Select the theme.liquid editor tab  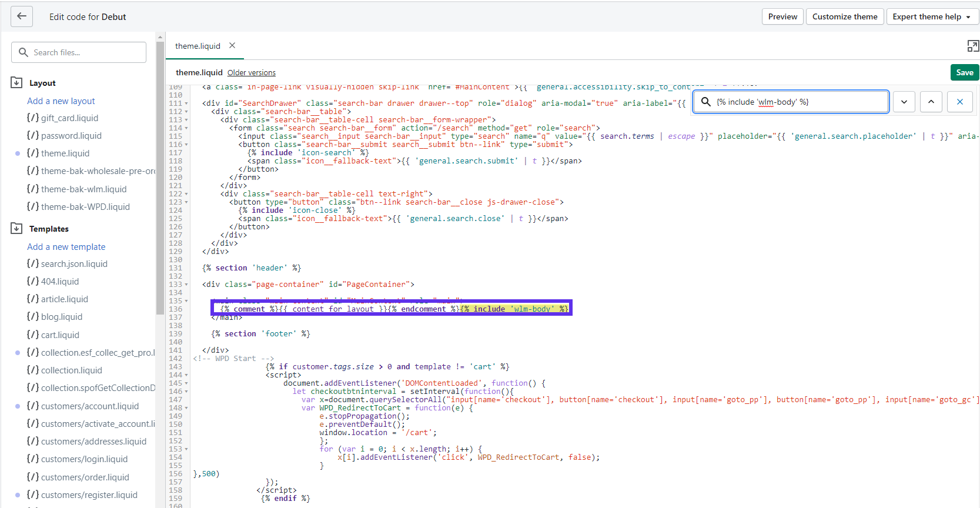[198, 46]
